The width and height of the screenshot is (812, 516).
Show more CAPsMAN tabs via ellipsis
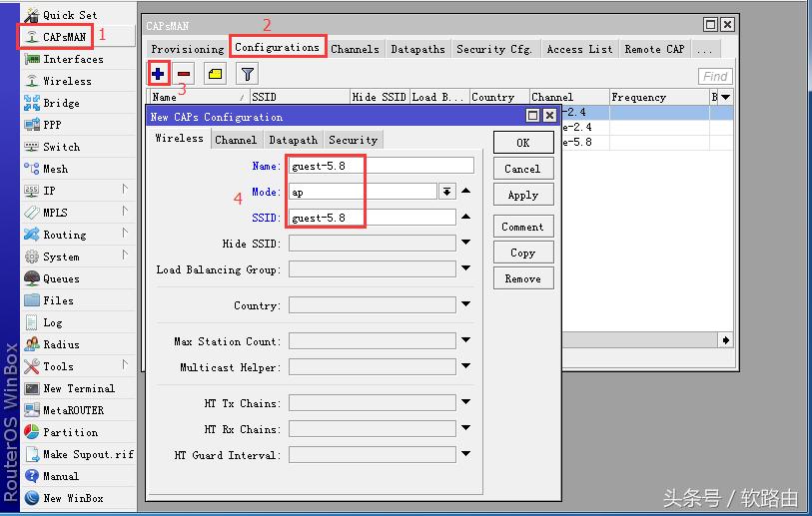[x=704, y=49]
